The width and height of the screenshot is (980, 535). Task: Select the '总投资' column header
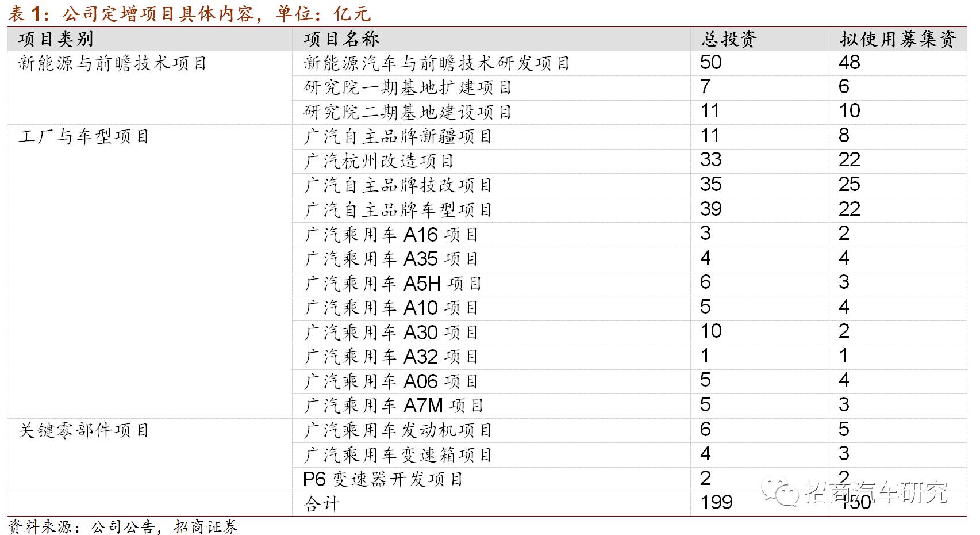point(729,39)
